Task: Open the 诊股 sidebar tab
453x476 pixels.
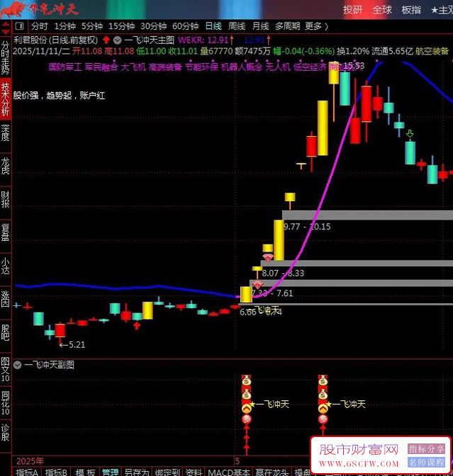Action: (x=6, y=433)
